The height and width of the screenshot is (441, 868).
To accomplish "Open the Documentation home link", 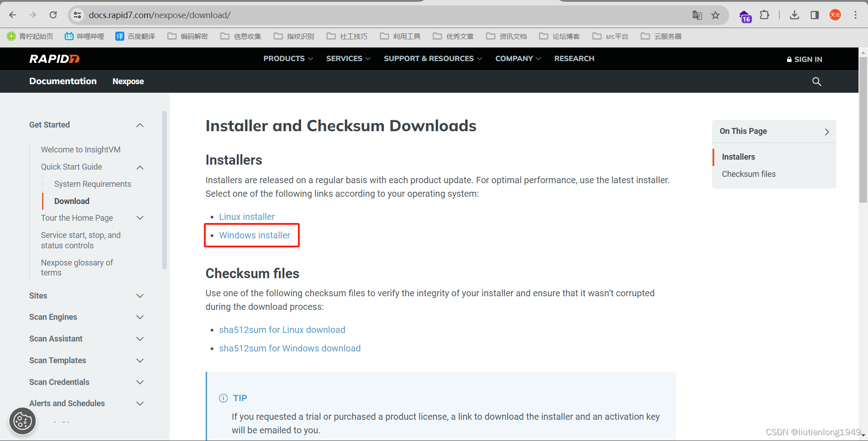I will pyautogui.click(x=63, y=81).
